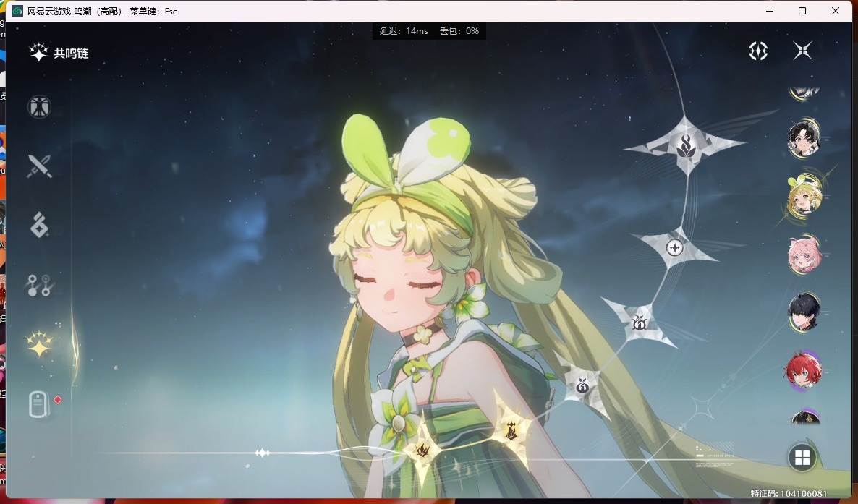858x504 pixels.
Task: Click the NetEase cloud gaming app icon
Action: click(x=17, y=11)
